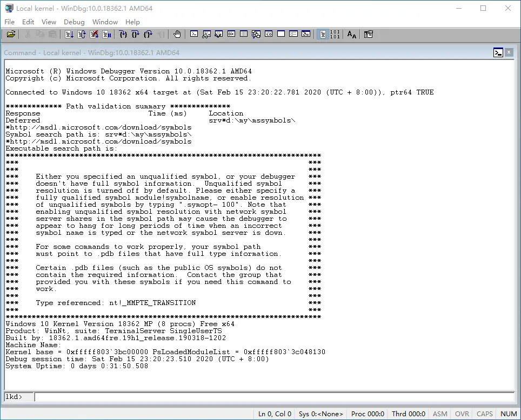Click the Thrd 000:0 status entry
Viewport: 521px width, 420px height.
(x=409, y=414)
